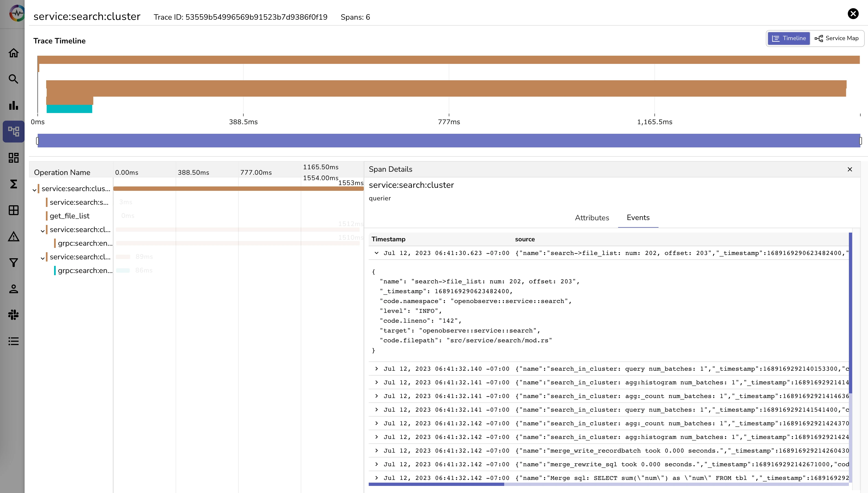The height and width of the screenshot is (493, 868).
Task: Expand the merge_rewrite_sql event row
Action: pos(376,464)
